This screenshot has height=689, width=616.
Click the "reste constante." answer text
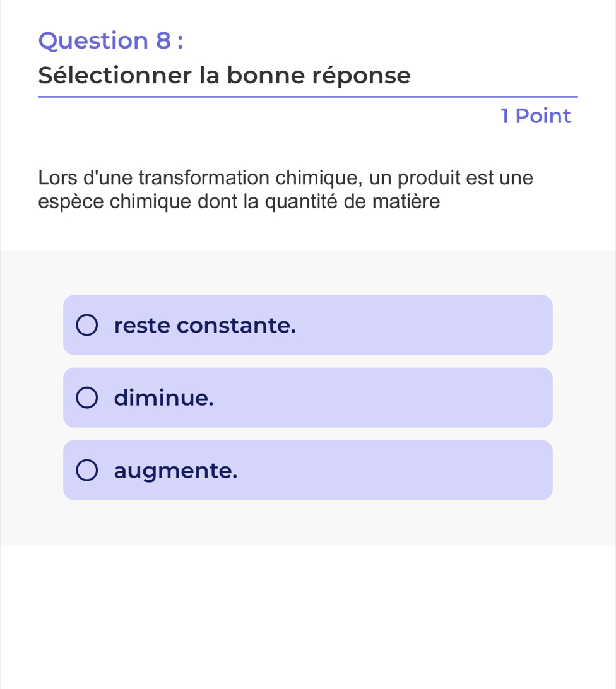coord(205,326)
